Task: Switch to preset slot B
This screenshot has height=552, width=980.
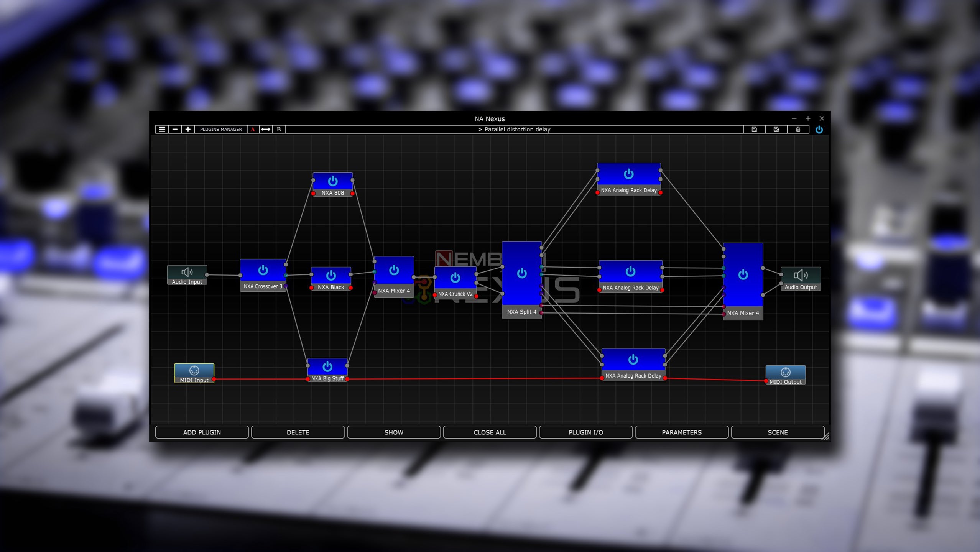Action: point(279,129)
